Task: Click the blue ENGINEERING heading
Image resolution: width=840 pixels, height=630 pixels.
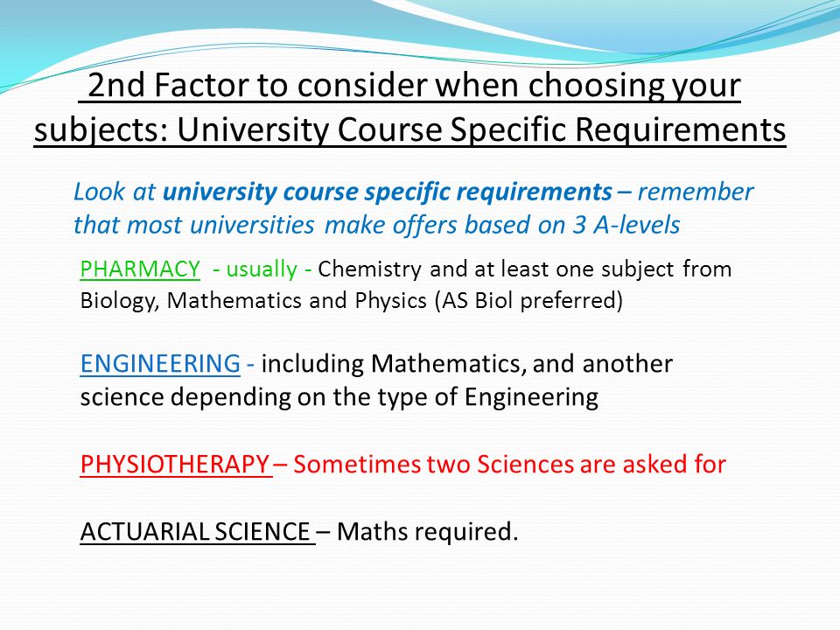Action: tap(160, 363)
